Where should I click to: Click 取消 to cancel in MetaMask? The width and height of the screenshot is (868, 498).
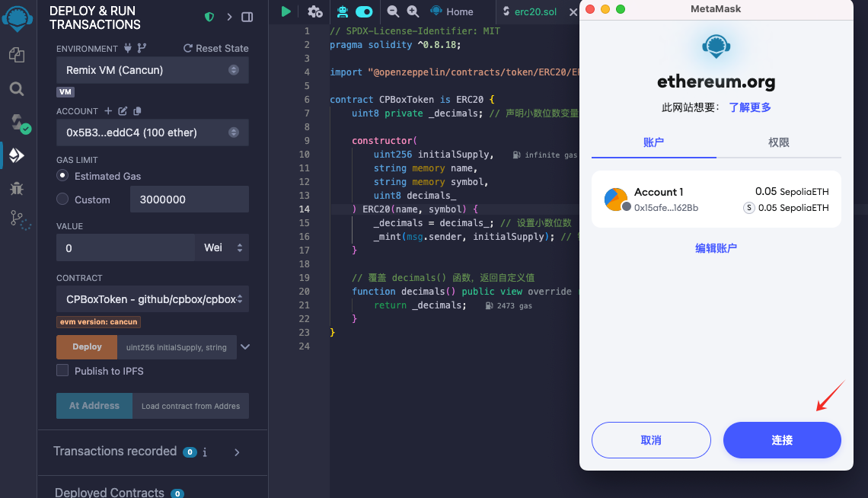point(651,440)
